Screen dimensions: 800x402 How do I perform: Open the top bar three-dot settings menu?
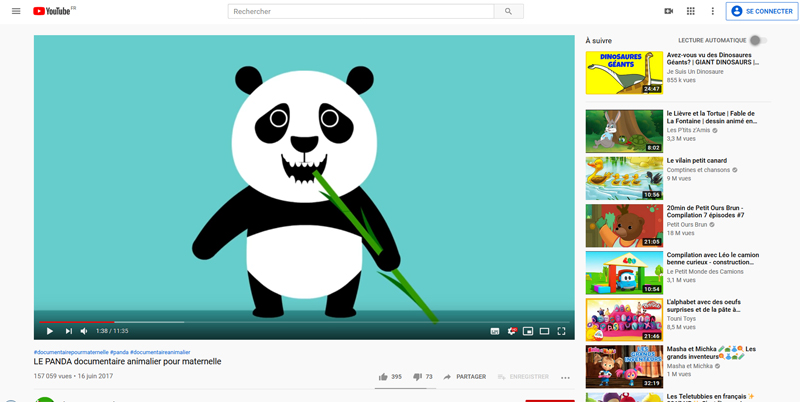(x=712, y=11)
